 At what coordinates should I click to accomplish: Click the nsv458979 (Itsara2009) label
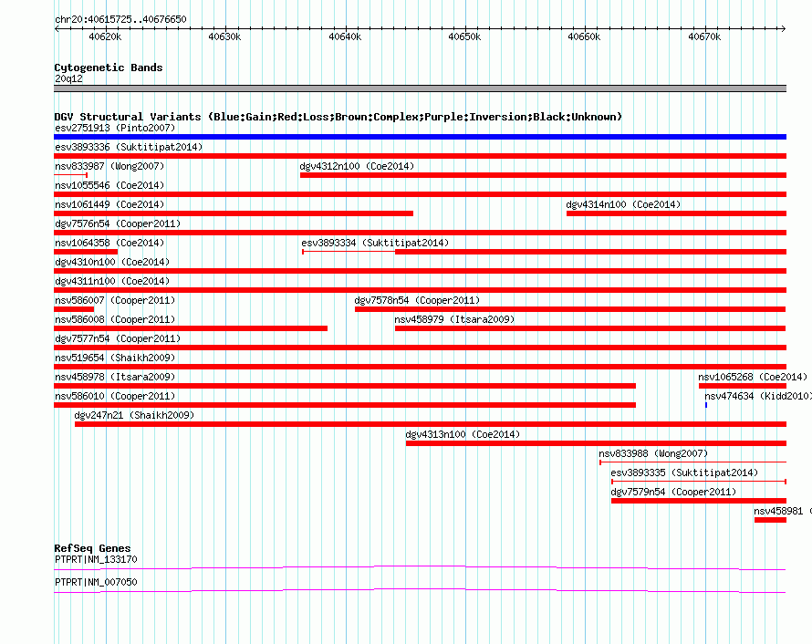[x=454, y=319]
